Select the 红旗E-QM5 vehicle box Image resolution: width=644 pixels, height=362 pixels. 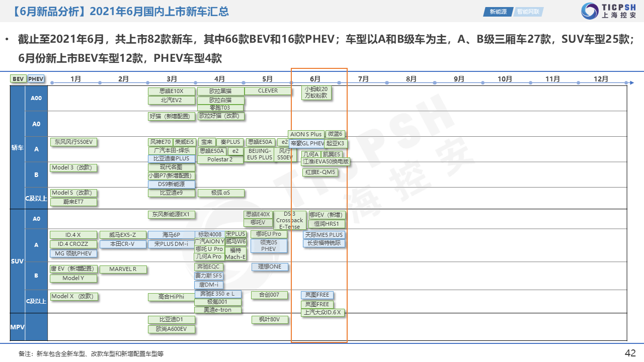click(320, 172)
